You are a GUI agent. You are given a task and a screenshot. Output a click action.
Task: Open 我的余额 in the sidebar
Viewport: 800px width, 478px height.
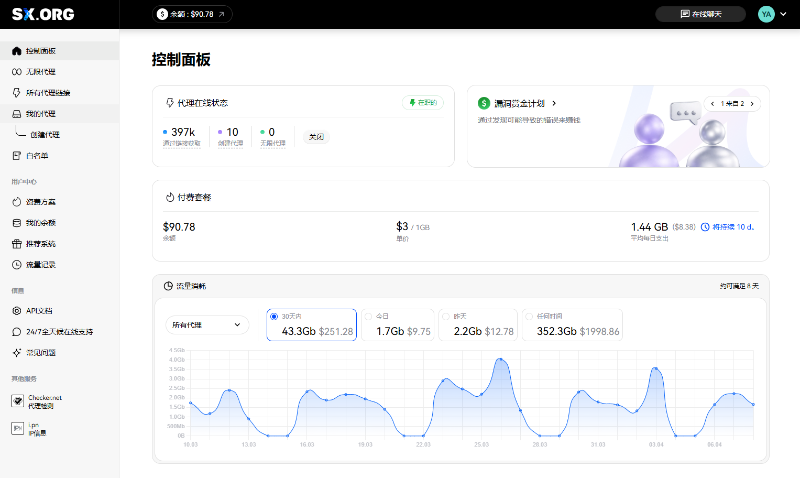click(40, 222)
